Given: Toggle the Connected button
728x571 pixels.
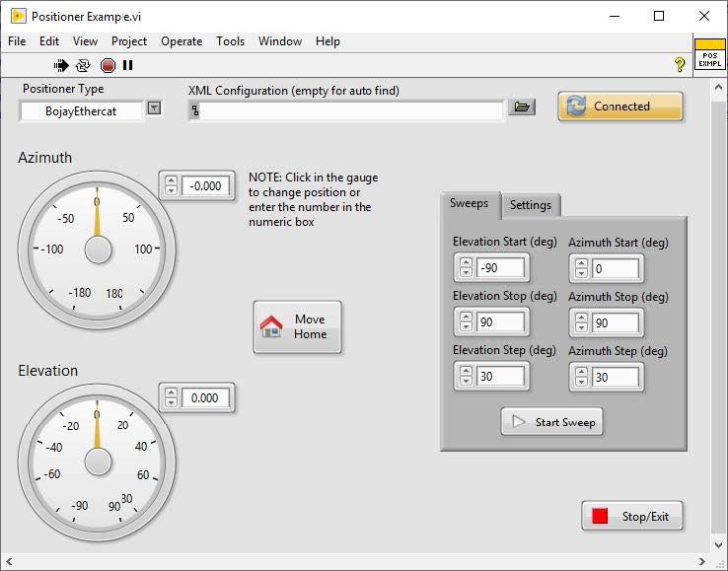Looking at the screenshot, I should click(620, 107).
